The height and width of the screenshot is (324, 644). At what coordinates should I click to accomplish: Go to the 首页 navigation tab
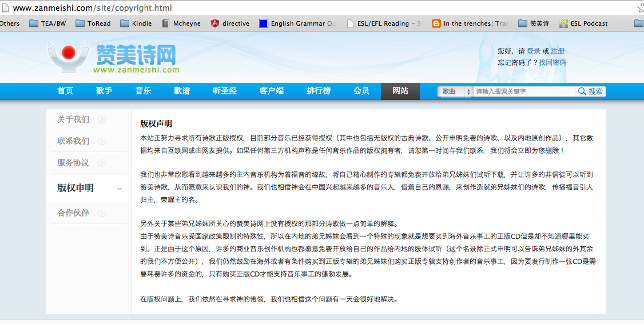[65, 91]
